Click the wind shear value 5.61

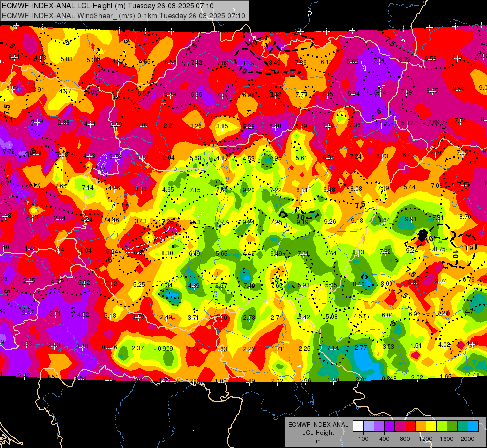coord(301,158)
